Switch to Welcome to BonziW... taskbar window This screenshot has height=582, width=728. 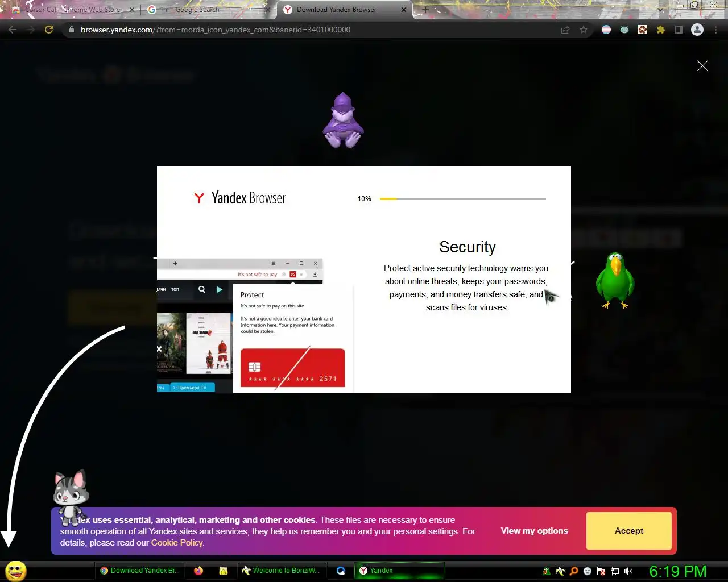coord(281,571)
